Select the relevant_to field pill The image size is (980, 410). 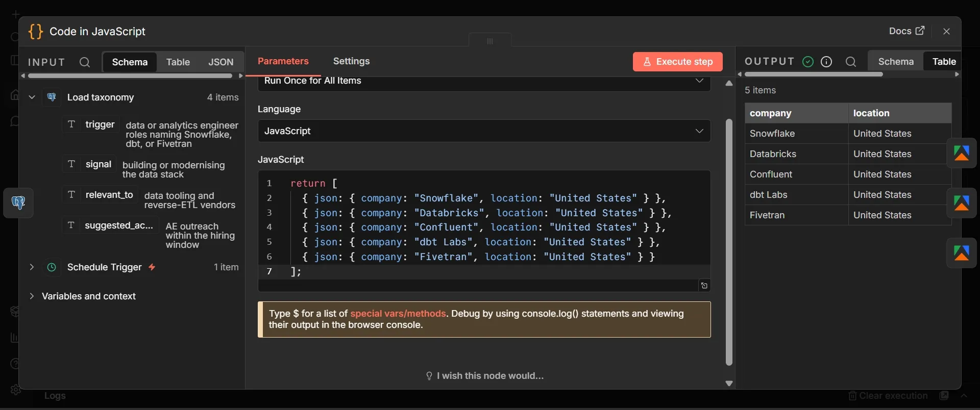click(101, 195)
